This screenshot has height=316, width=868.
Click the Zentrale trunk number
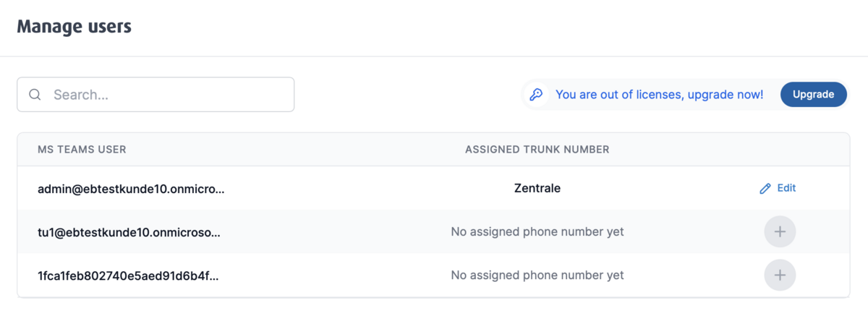pos(537,189)
